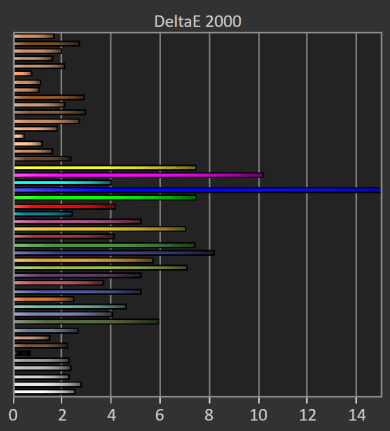Screen dimensions: 390x431
Task: Click the "6" axis label
Action: click(x=160, y=415)
